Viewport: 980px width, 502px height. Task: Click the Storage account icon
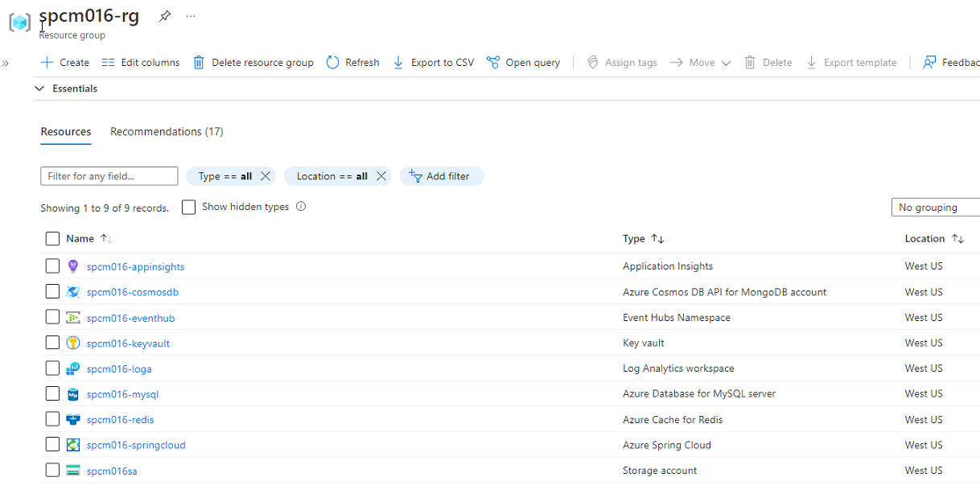(x=73, y=471)
